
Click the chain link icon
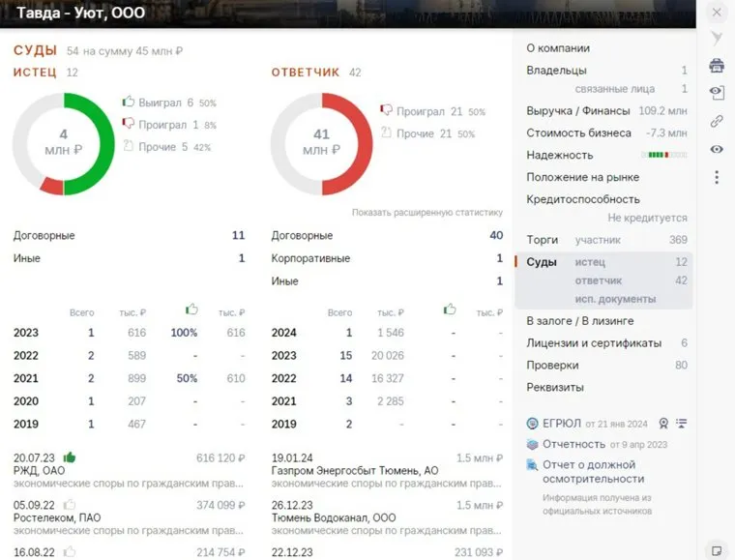[716, 121]
